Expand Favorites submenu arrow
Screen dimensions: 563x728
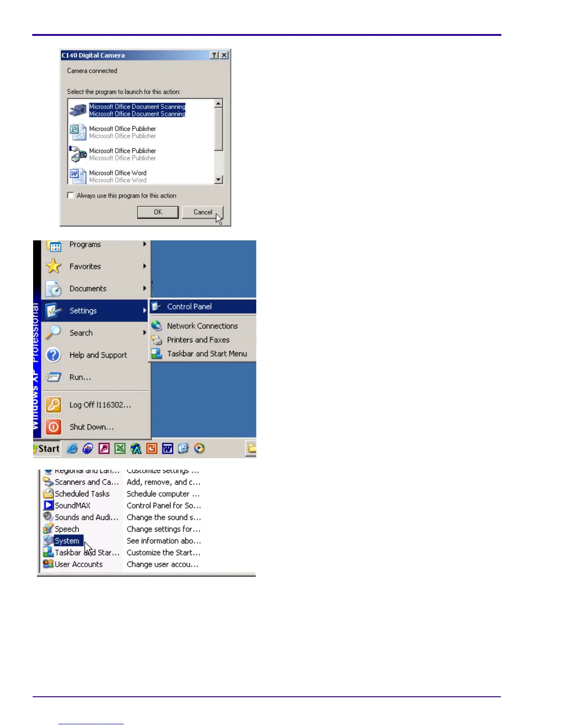144,266
